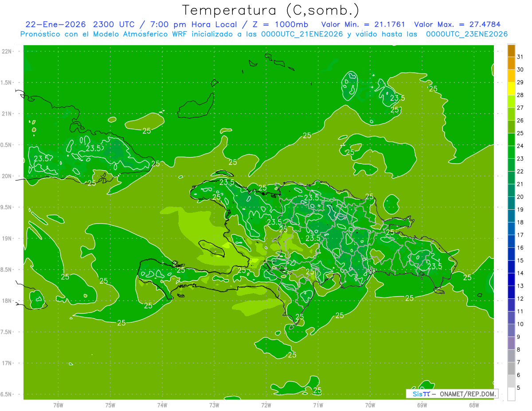This screenshot has width=532, height=411.
Task: Click the colorbar tick label '31'
Action: tap(520, 57)
